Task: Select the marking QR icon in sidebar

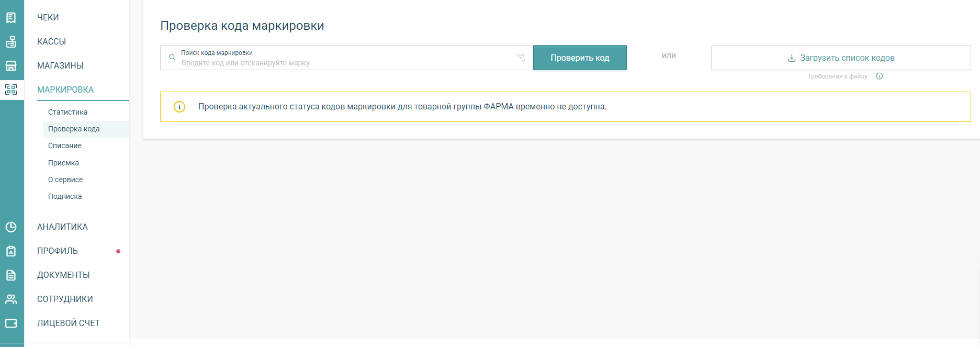Action: tap(11, 89)
